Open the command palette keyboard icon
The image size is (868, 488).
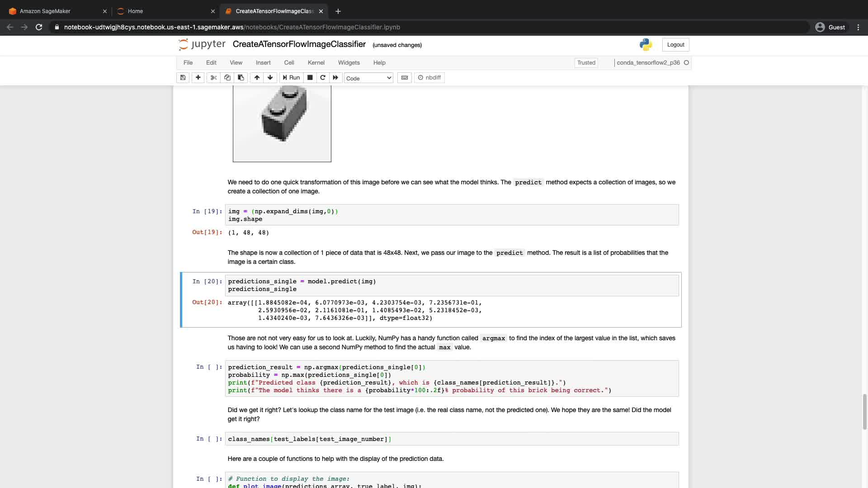click(405, 78)
